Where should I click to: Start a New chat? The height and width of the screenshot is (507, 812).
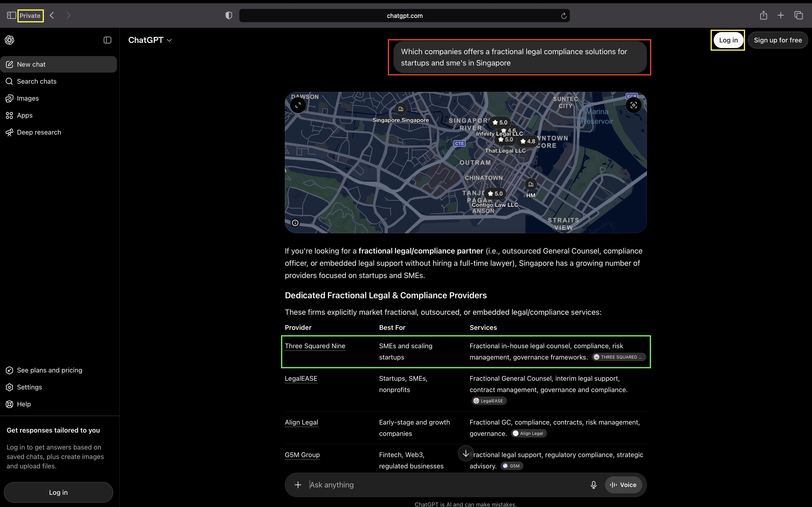click(x=58, y=64)
